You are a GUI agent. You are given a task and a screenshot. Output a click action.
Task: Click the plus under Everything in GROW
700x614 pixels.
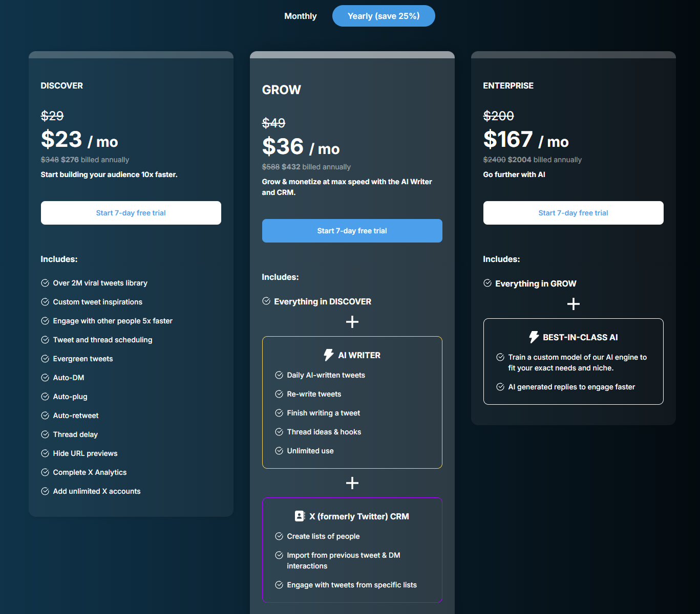(573, 303)
